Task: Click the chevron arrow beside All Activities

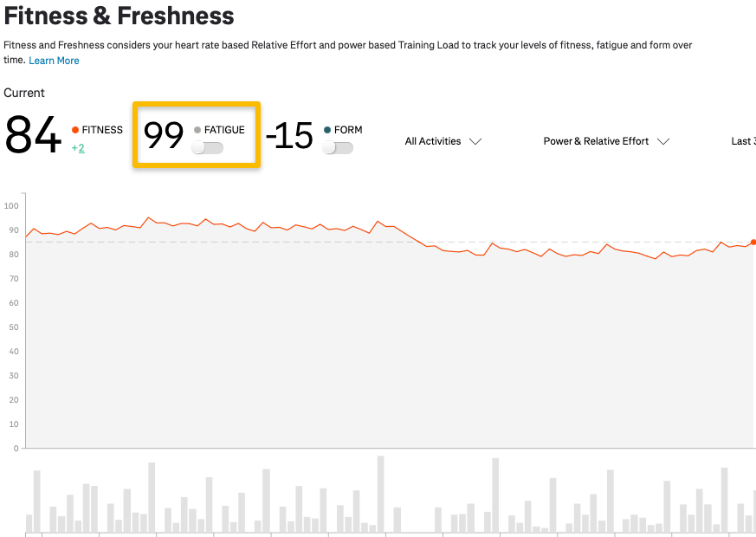Action: (x=475, y=141)
